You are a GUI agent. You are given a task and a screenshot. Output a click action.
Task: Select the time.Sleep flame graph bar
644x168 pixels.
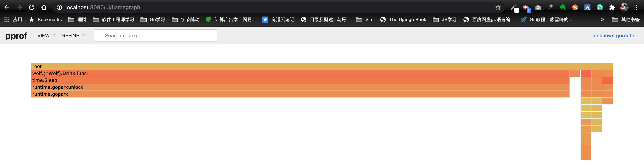coord(300,80)
